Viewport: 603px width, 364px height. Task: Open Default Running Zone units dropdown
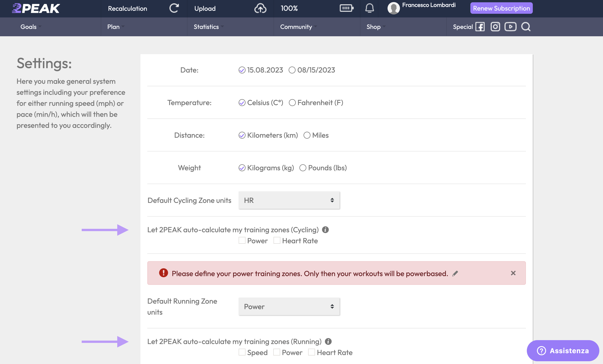(289, 306)
